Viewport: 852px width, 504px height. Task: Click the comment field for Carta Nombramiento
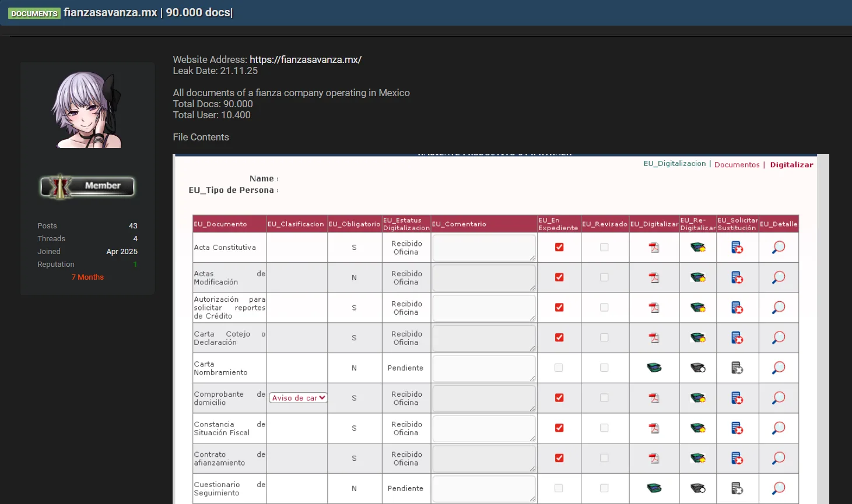pos(483,368)
